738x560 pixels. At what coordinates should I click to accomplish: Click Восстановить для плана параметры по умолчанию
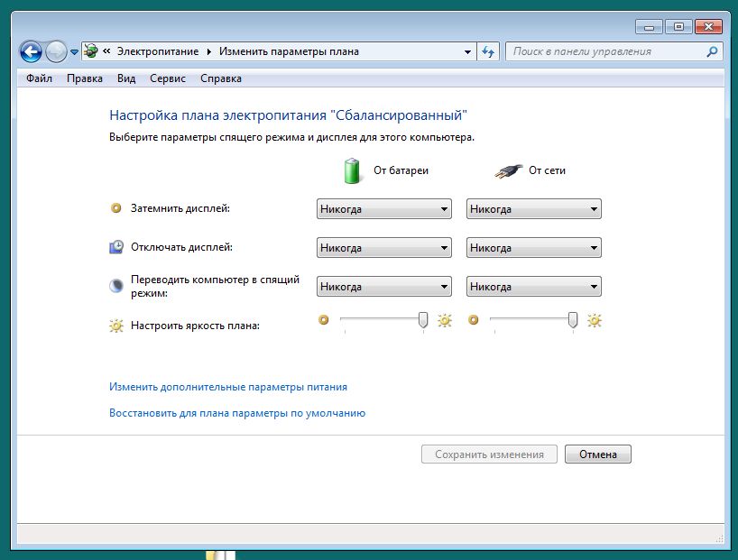(237, 413)
